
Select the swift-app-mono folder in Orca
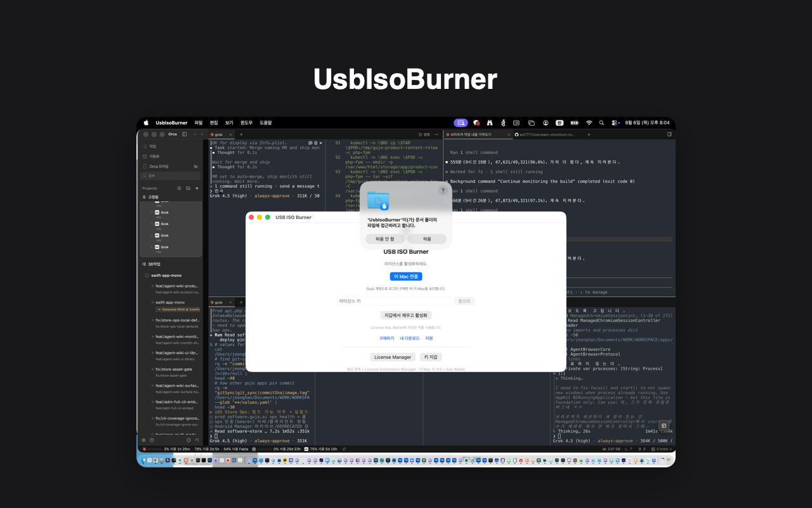[166, 276]
